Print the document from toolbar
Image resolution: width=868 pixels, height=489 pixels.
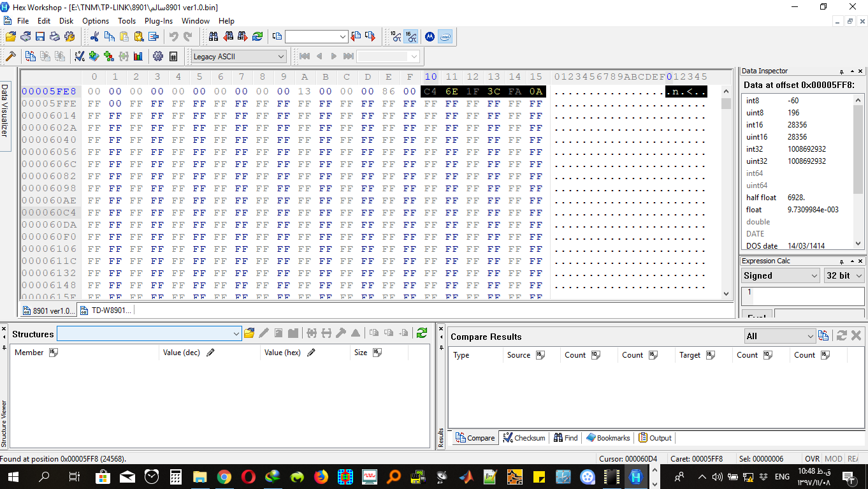[x=55, y=36]
